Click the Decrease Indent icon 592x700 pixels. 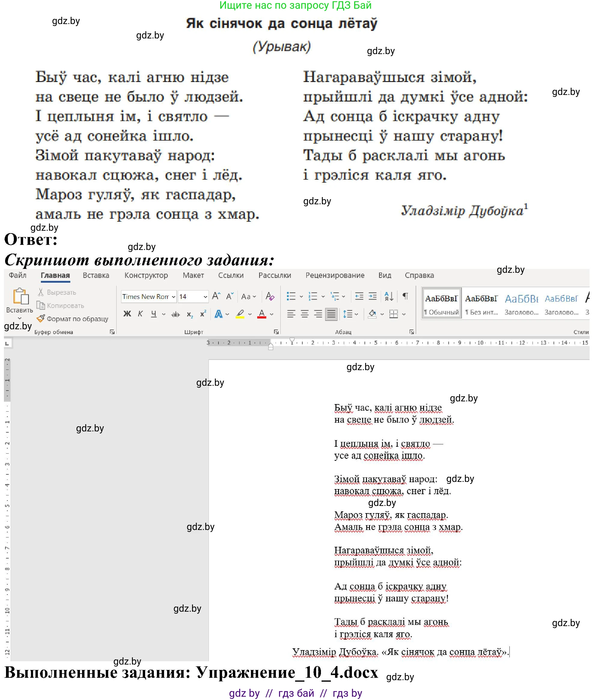[x=359, y=297]
